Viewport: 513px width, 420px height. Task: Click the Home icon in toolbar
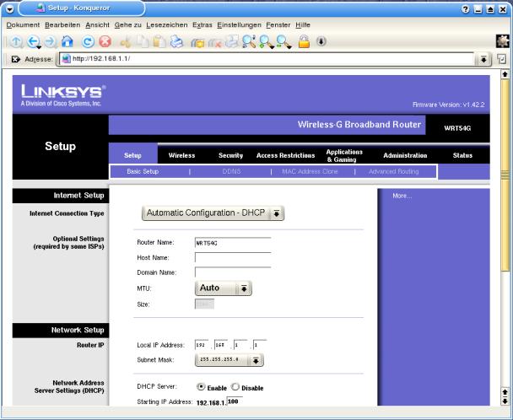pyautogui.click(x=68, y=41)
